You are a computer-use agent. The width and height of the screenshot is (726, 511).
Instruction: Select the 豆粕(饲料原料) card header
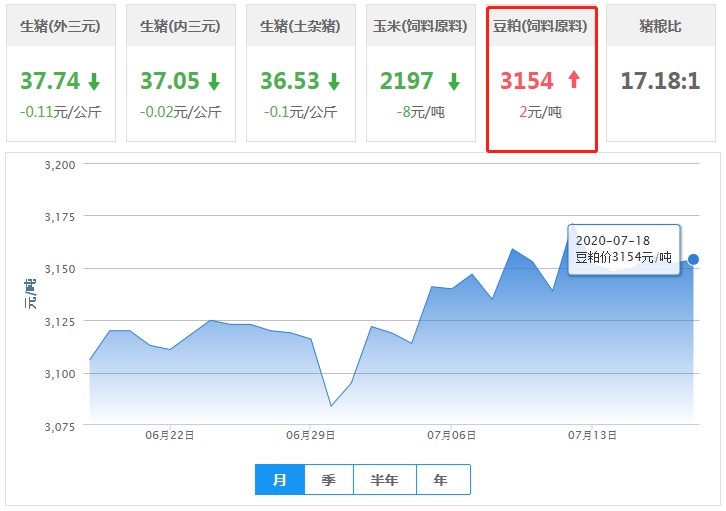[x=541, y=26]
